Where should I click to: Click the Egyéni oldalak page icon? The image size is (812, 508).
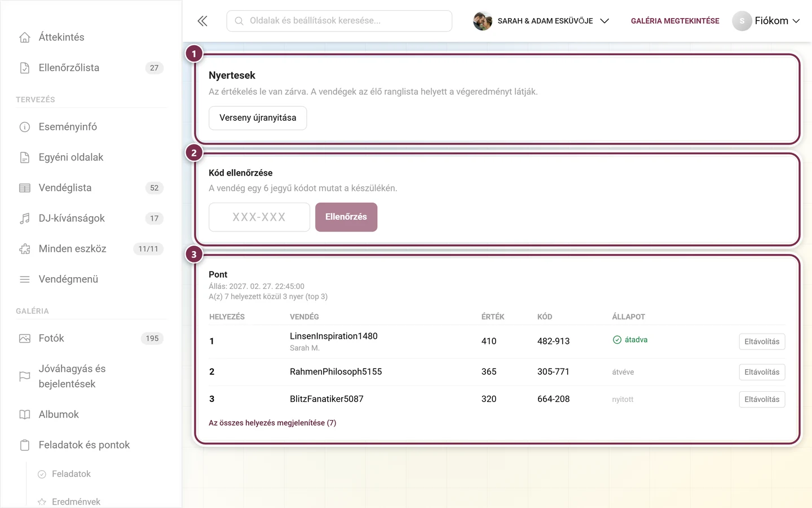[x=25, y=157]
